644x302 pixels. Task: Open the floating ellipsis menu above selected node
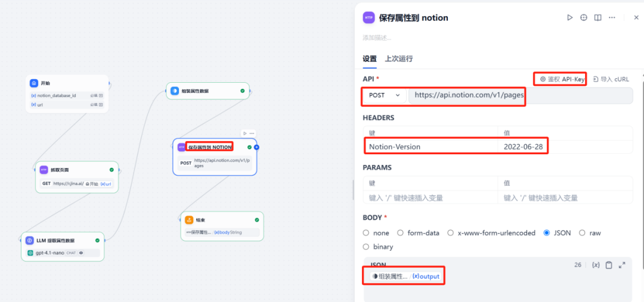[252, 133]
